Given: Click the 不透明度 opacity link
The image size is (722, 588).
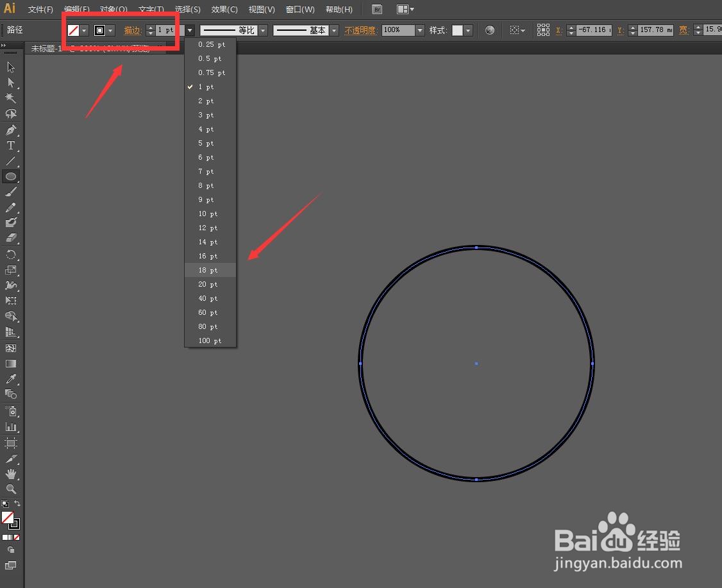Looking at the screenshot, I should 360,30.
